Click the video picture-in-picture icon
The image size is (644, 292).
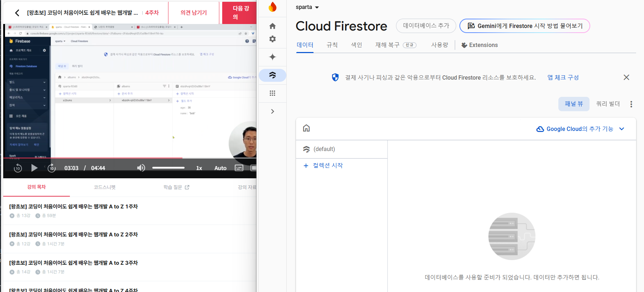(x=253, y=168)
